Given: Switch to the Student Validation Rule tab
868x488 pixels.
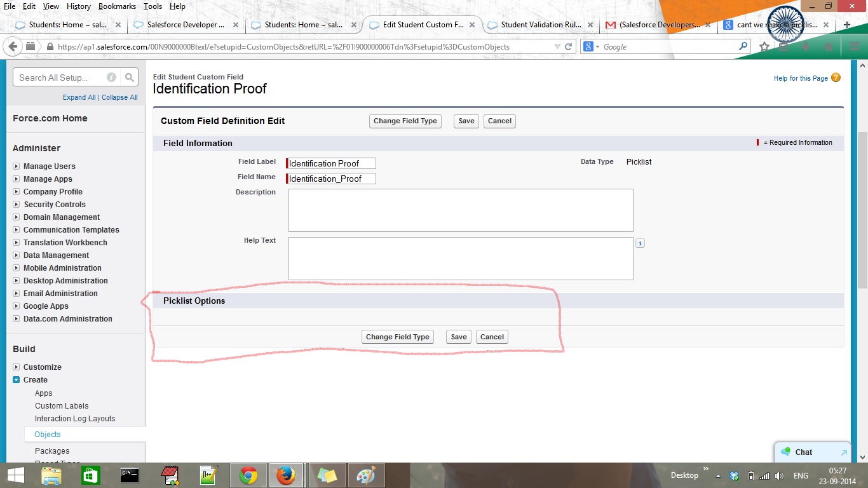Looking at the screenshot, I should point(532,25).
